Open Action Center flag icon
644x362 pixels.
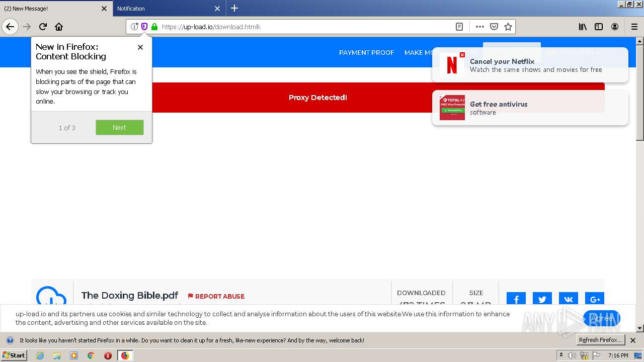pyautogui.click(x=596, y=355)
